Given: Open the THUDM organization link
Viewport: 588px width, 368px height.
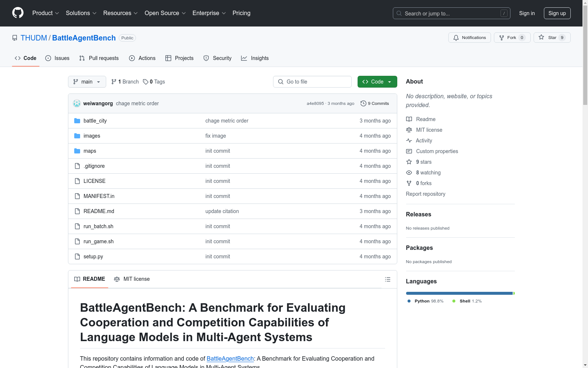Looking at the screenshot, I should coord(34,38).
